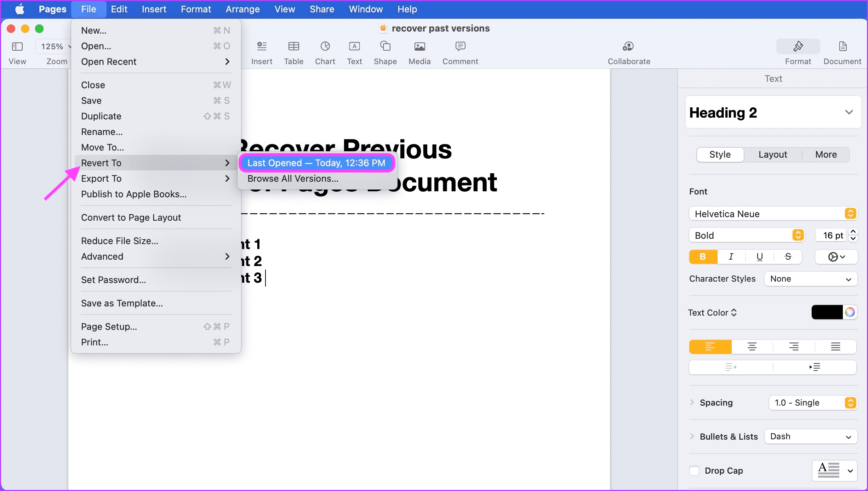
Task: Switch to the More tab
Action: [x=826, y=154]
